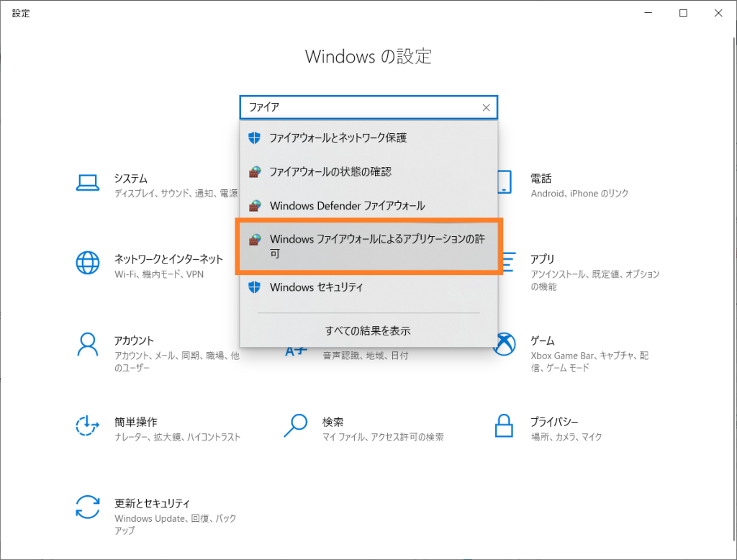This screenshot has height=560, width=737.
Task: Click the shield icon beside ファイアウォールとネットワーク保護
Action: point(254,137)
